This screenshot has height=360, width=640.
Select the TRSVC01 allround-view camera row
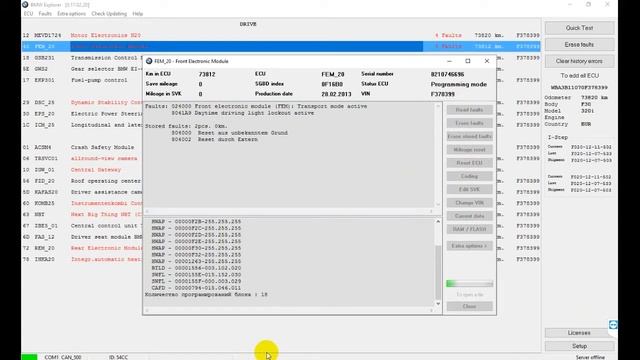(82, 158)
